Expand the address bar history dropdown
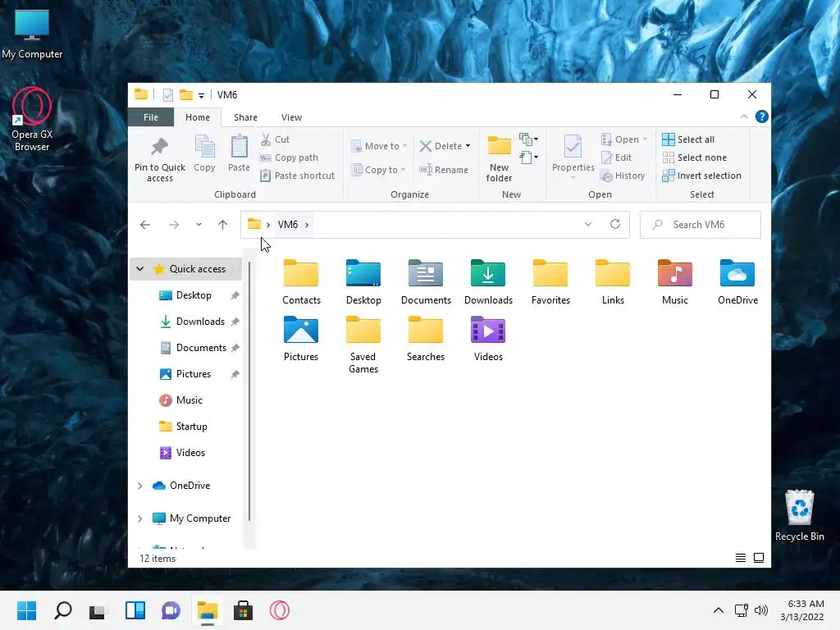This screenshot has height=630, width=840. pos(587,224)
